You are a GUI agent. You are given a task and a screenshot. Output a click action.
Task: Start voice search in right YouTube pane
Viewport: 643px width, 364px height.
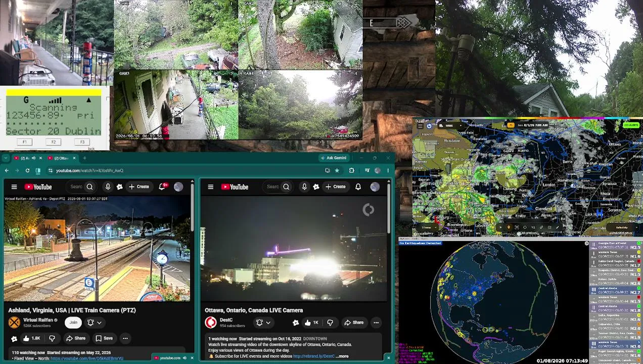click(x=304, y=187)
